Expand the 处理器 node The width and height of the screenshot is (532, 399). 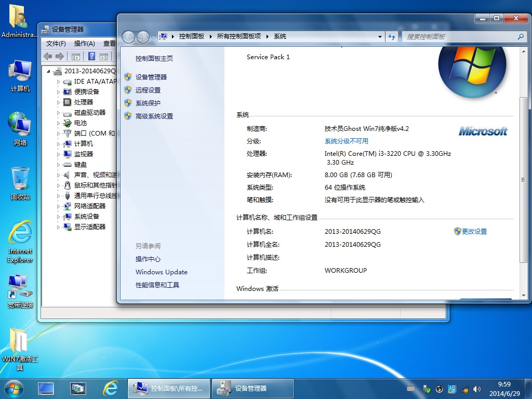coord(58,102)
